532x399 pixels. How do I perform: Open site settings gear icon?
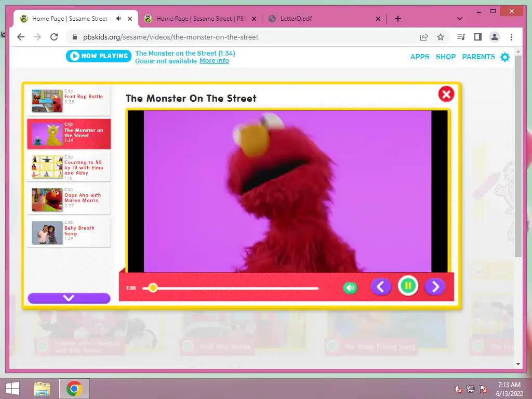pyautogui.click(x=505, y=57)
